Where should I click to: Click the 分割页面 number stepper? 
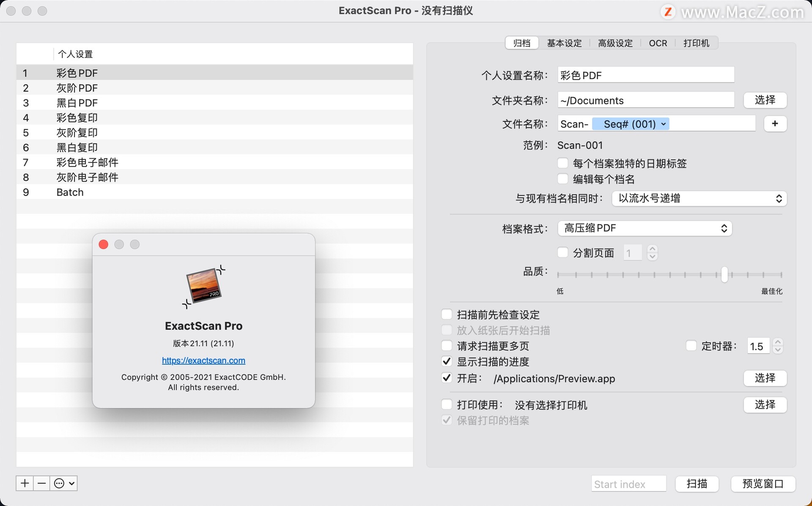click(653, 253)
